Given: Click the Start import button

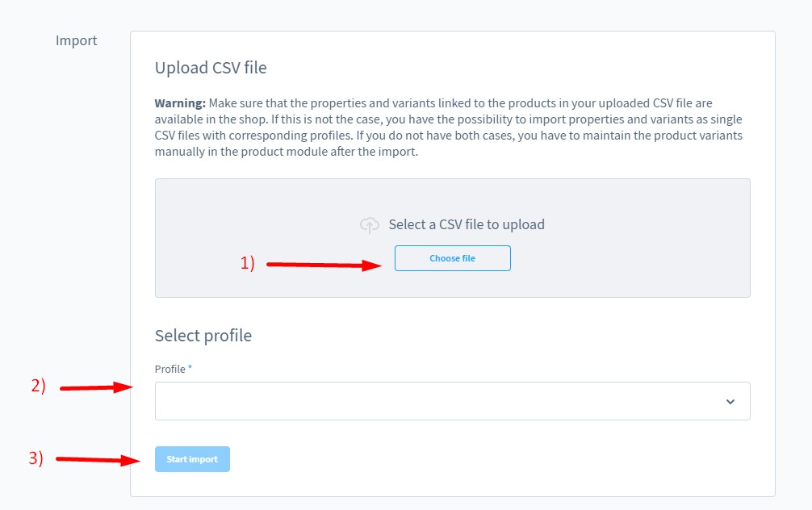Looking at the screenshot, I should pyautogui.click(x=192, y=458).
